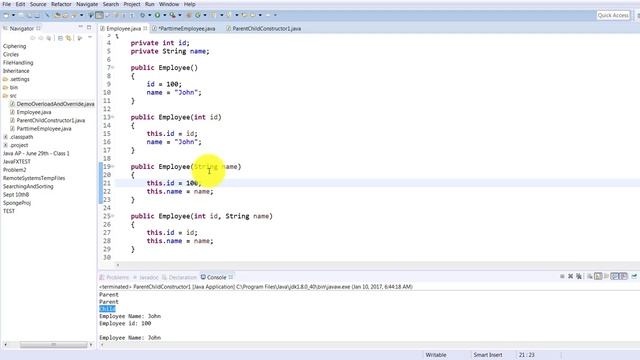Collapse all in the Navigator

click(60, 38)
